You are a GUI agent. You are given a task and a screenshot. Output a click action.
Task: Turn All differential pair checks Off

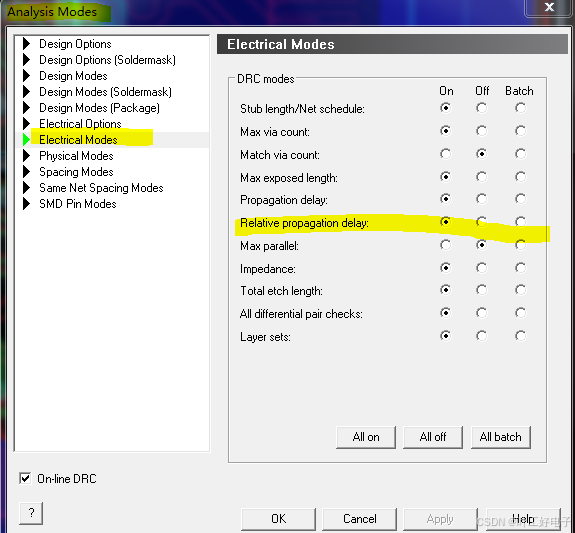pyautogui.click(x=481, y=313)
